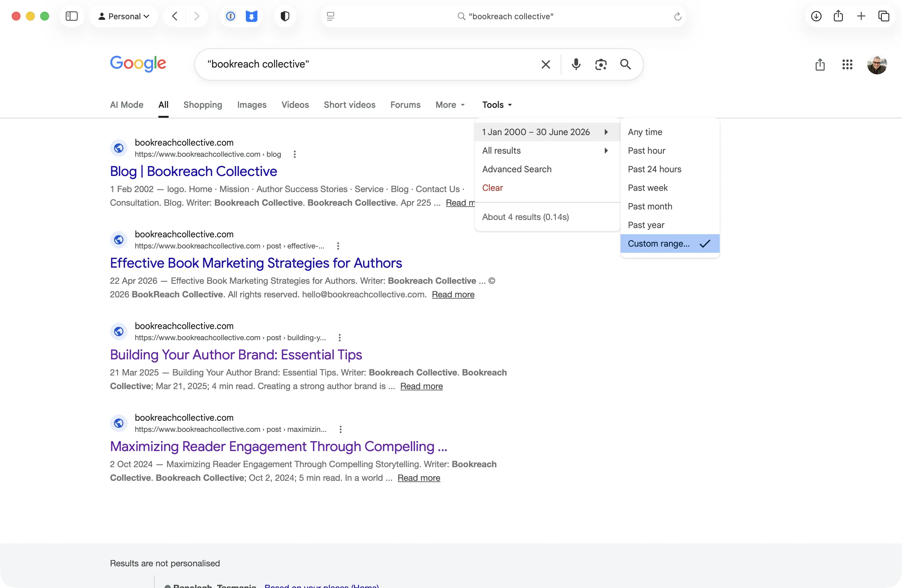Screen dimensions: 902x588
Task: Start voice search with microphone
Action: [576, 64]
